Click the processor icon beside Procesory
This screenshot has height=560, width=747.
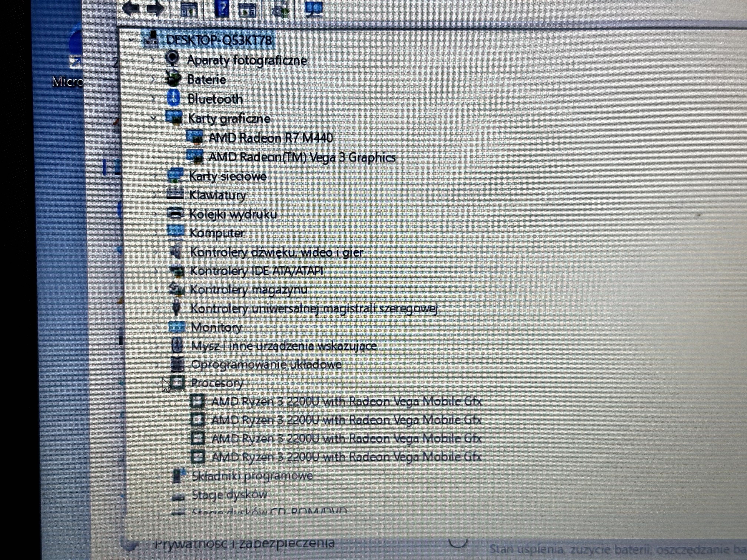tap(178, 383)
